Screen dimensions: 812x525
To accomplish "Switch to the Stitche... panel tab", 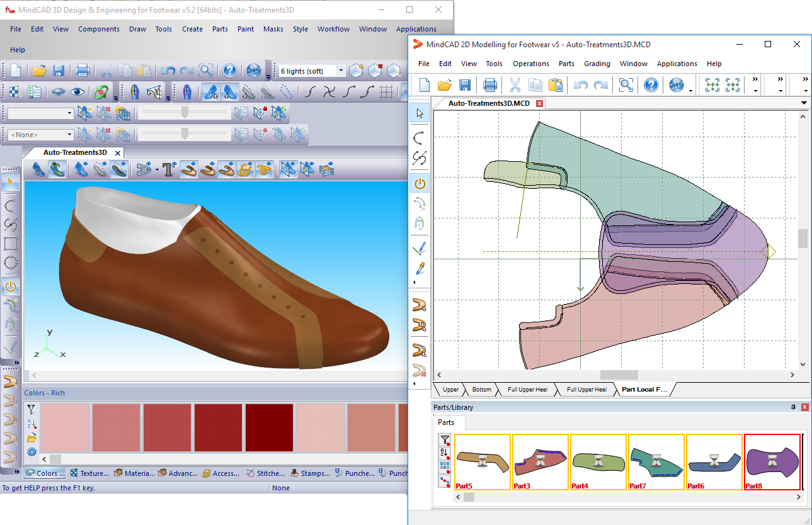I will pos(266,473).
